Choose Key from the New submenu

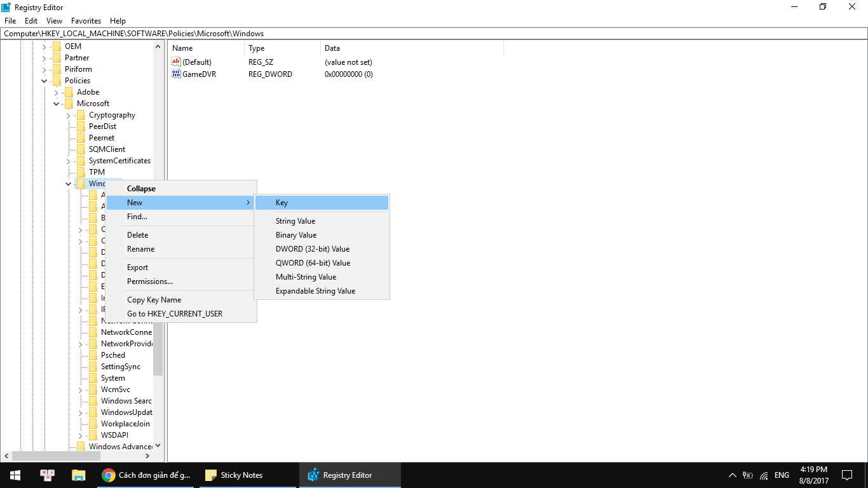point(281,202)
